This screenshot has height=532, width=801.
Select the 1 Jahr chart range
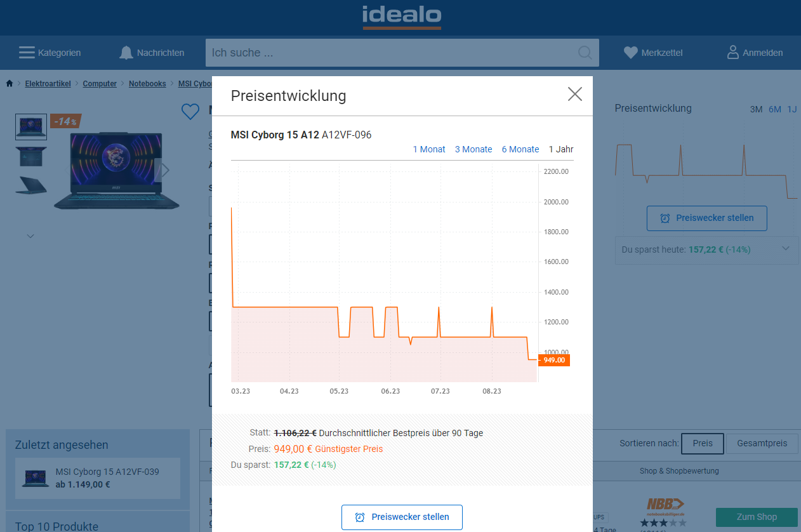pyautogui.click(x=561, y=149)
